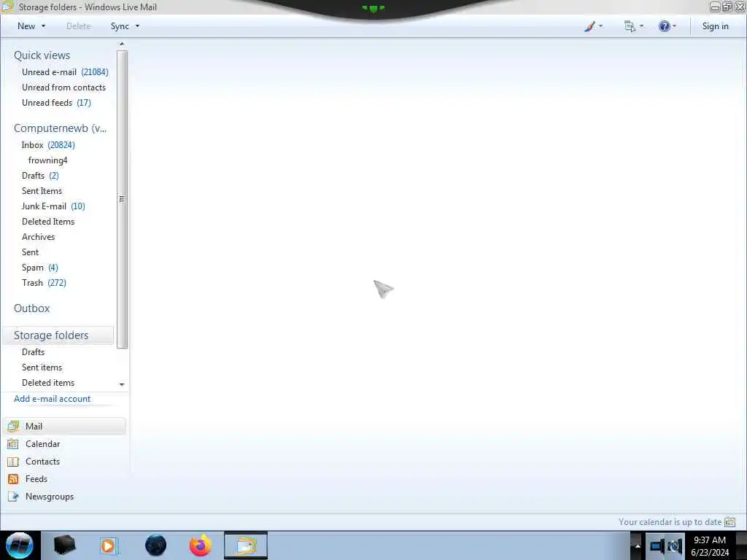Click the Sync toolbar button
The image size is (747, 560).
point(120,26)
